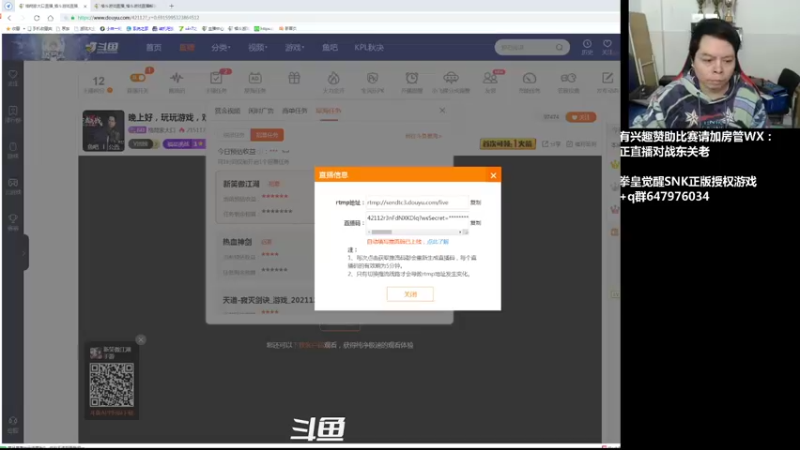800x450 pixels.
Task: Click the mobile phone icon in left sidebar
Action: (13, 147)
